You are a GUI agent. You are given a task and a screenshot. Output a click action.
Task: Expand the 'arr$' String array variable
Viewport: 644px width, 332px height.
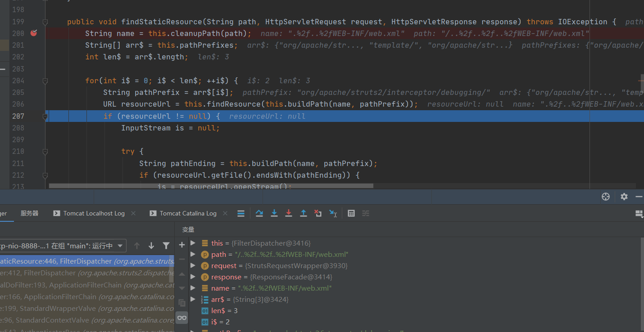click(x=193, y=299)
